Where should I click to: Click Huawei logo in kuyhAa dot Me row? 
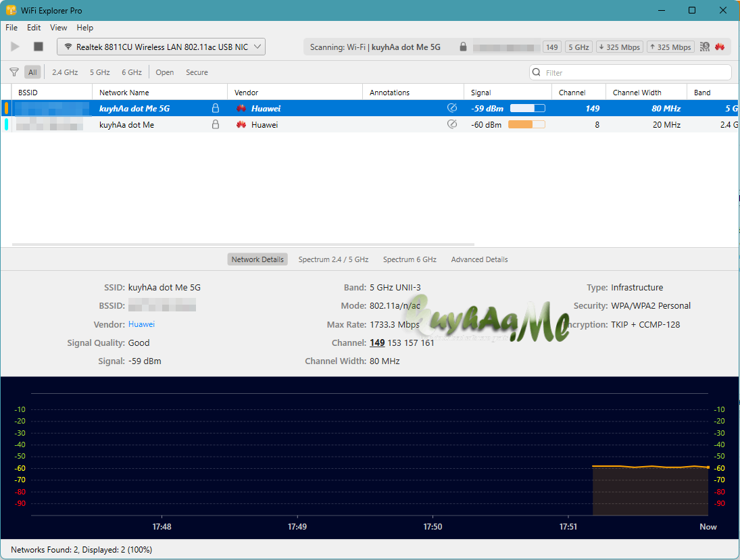pyautogui.click(x=241, y=124)
